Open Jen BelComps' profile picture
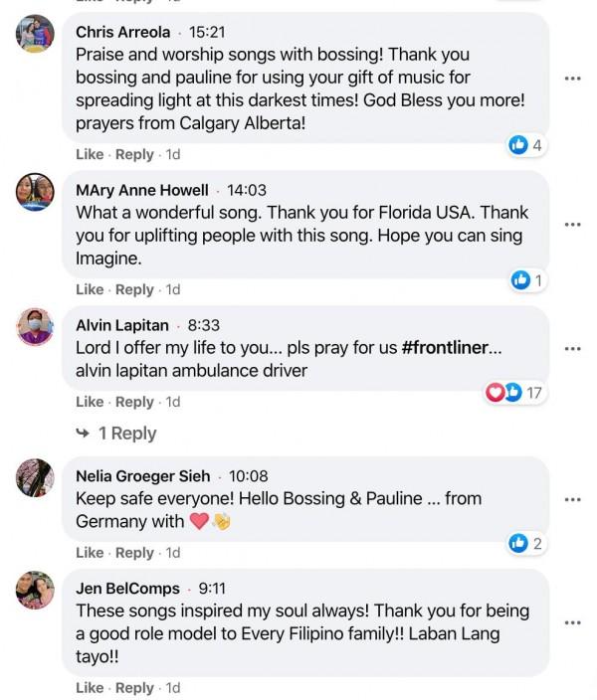 [x=35, y=591]
